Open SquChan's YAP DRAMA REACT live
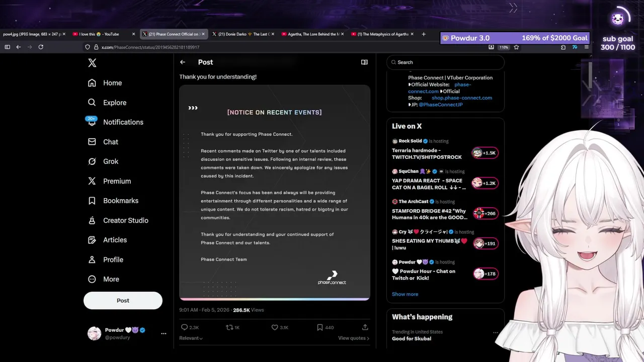The image size is (644, 362). [430, 184]
